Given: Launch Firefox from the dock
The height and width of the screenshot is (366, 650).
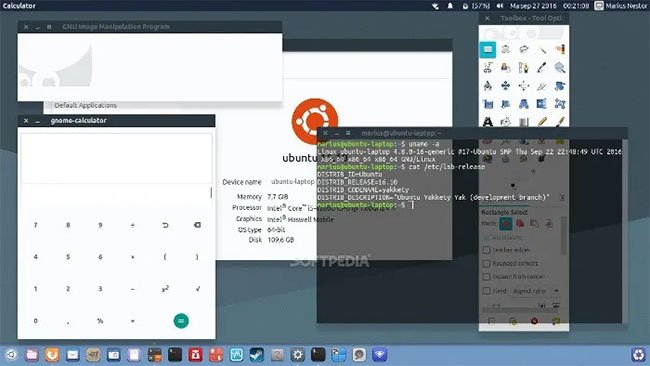Looking at the screenshot, I should click(x=52, y=355).
